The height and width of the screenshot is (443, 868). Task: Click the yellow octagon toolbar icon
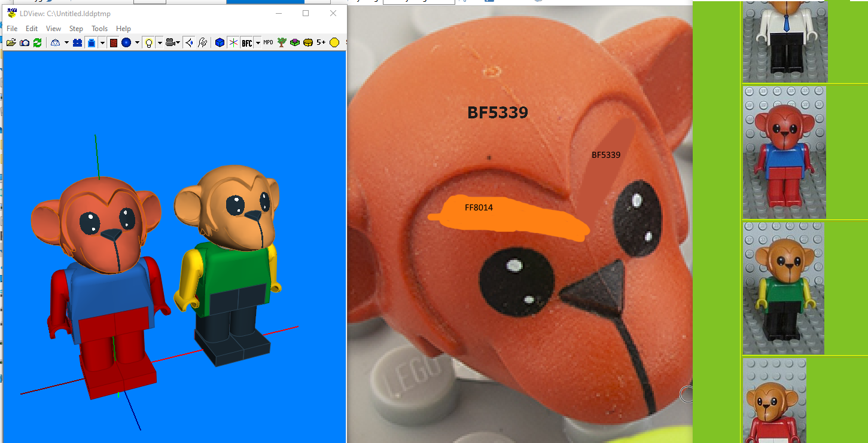pos(334,42)
